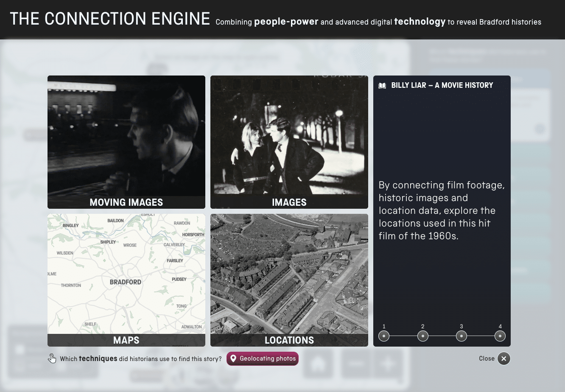
Task: Click the hand pointer techniques icon
Action: (x=52, y=358)
